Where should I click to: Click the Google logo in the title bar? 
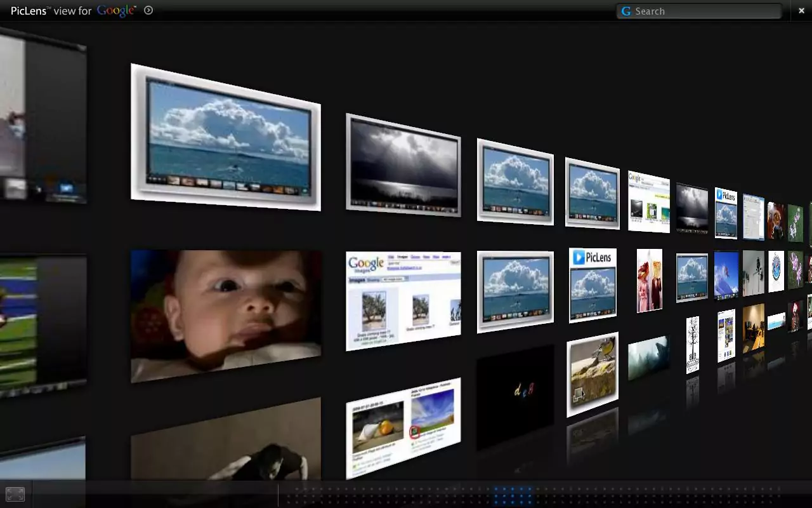click(116, 11)
